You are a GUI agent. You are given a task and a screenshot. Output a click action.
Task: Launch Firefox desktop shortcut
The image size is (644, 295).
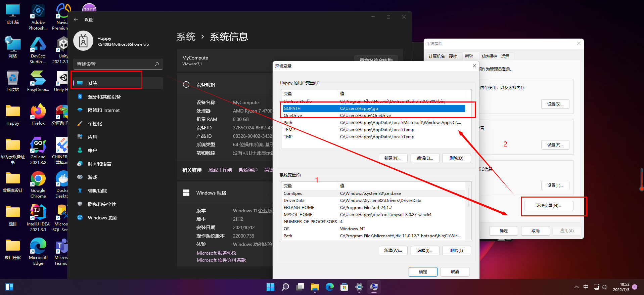click(38, 115)
